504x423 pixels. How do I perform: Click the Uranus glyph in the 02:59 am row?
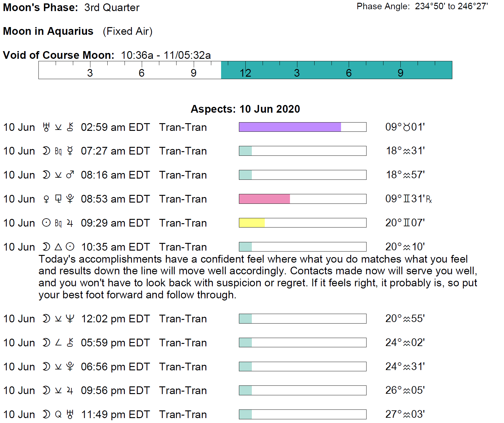coord(46,127)
